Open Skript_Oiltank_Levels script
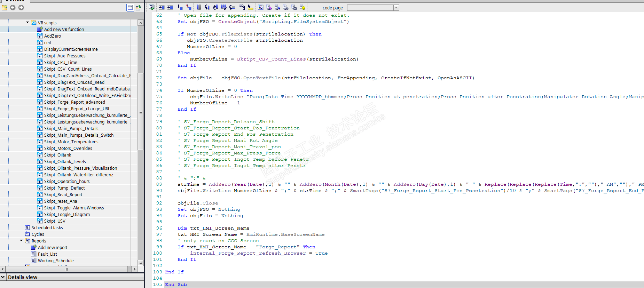 coord(65,162)
